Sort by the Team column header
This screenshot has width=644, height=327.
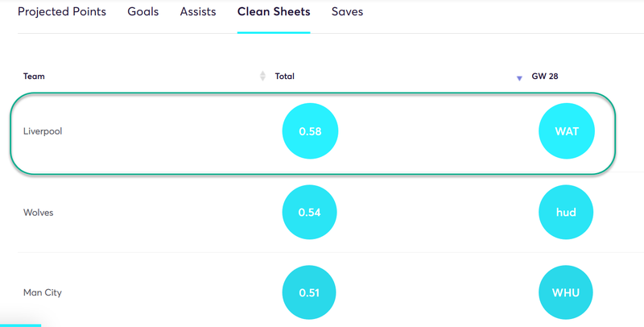pos(34,77)
